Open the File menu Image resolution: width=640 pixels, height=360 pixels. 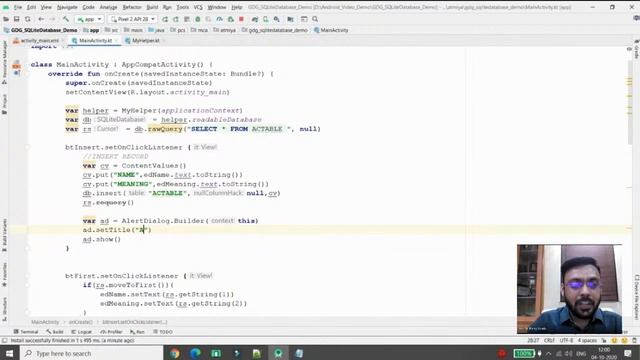pyautogui.click(x=18, y=7)
